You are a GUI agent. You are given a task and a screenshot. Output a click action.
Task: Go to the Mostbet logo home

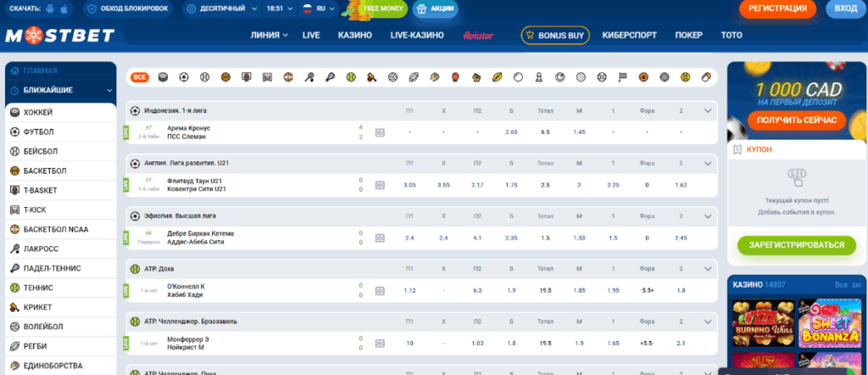[60, 36]
